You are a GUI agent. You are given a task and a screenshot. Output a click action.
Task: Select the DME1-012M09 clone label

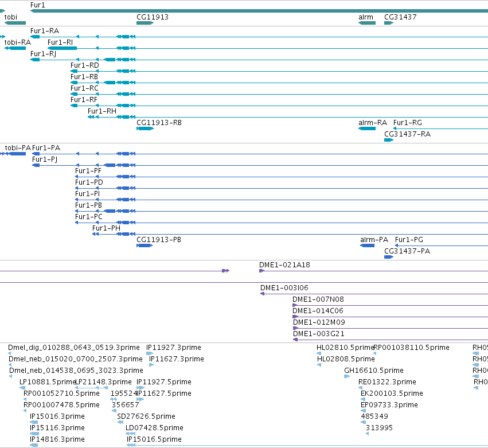(319, 322)
